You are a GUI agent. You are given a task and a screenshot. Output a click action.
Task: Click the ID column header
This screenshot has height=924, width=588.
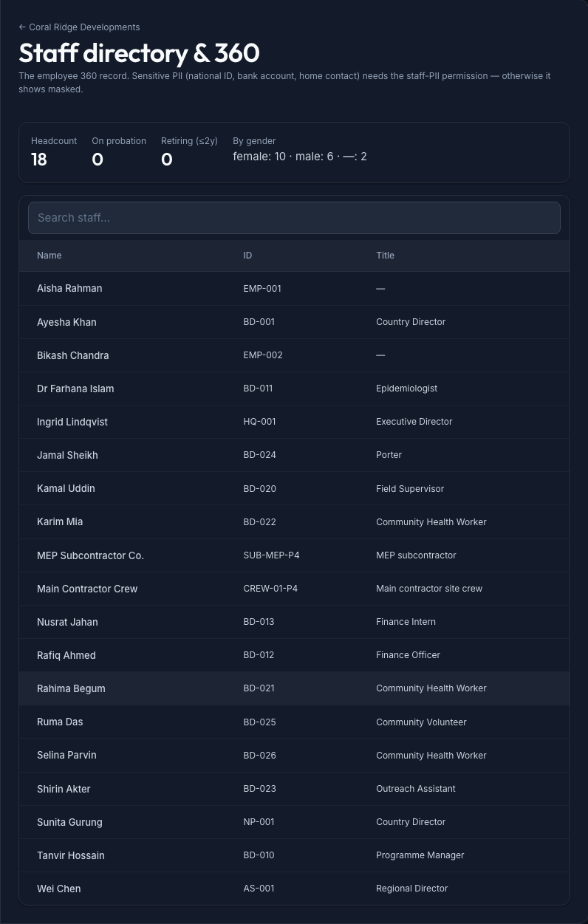point(247,256)
